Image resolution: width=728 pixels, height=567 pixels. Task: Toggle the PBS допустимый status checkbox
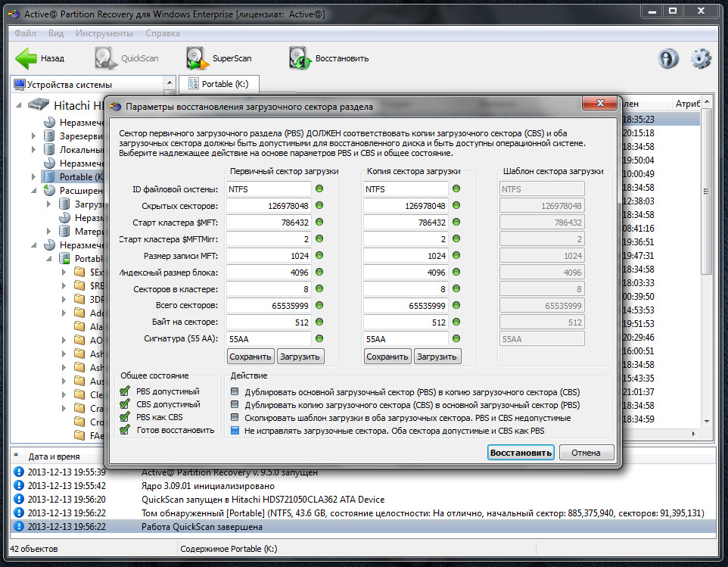[125, 391]
